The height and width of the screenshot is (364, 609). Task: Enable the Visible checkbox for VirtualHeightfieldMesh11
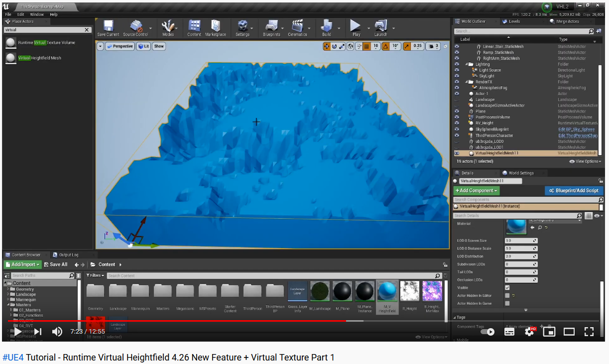[507, 287]
